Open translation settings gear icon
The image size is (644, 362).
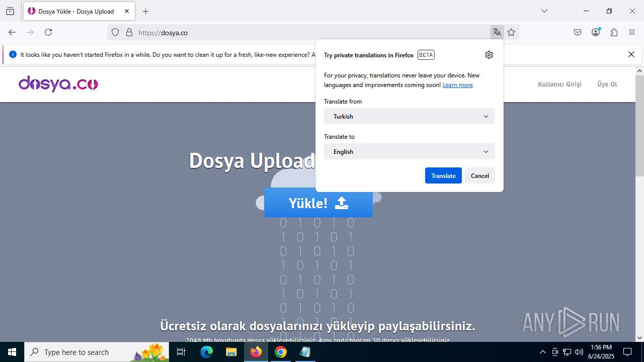pyautogui.click(x=489, y=55)
